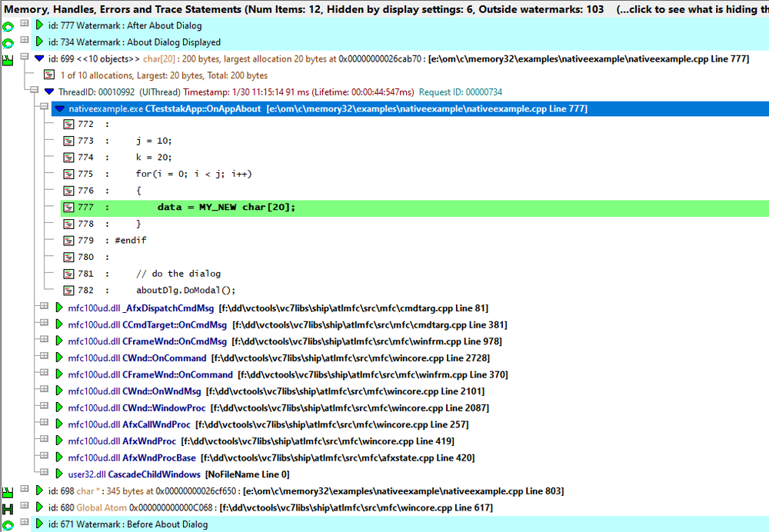Click watermark icon beside id 671 Before About Dialog
Image resolution: width=769 pixels, height=532 pixels.
click(x=8, y=526)
